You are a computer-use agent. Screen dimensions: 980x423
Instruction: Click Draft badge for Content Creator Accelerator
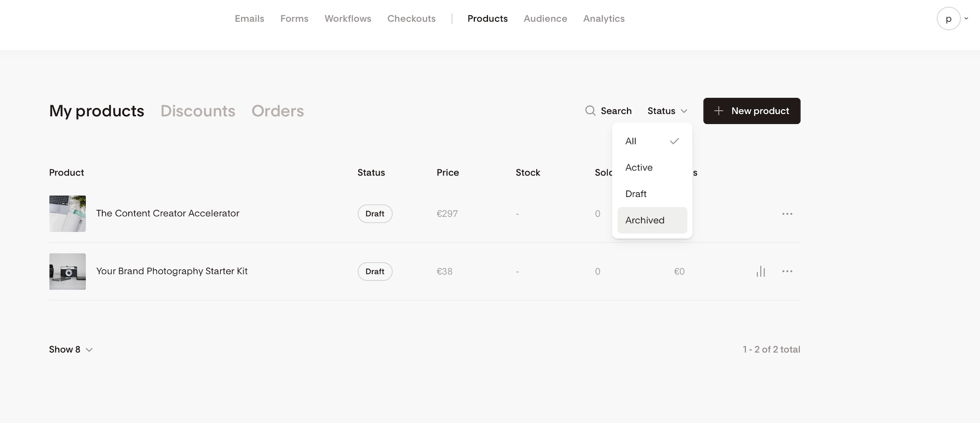point(375,214)
